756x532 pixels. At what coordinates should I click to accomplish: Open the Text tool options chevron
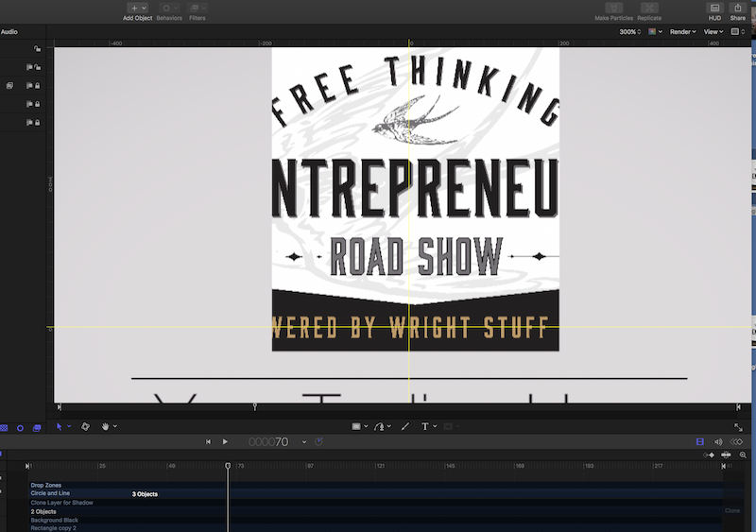pyautogui.click(x=435, y=426)
